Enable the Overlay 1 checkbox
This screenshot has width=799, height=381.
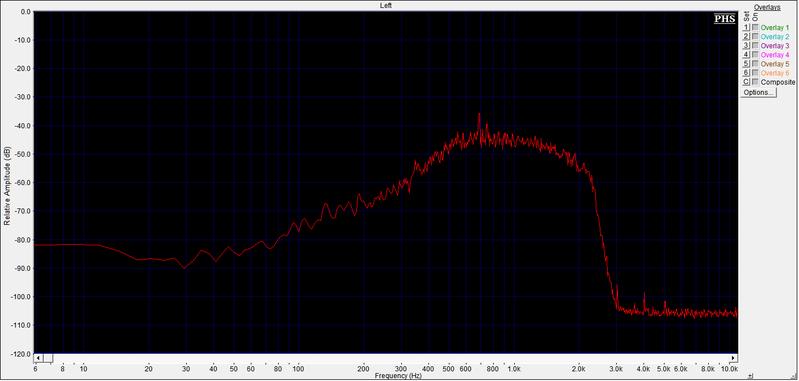click(756, 28)
